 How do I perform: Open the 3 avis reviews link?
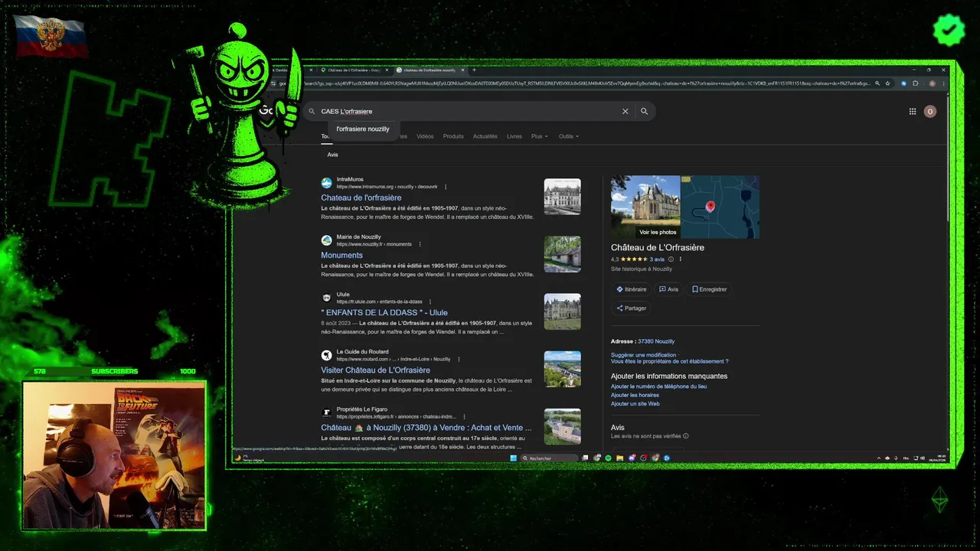click(x=657, y=259)
